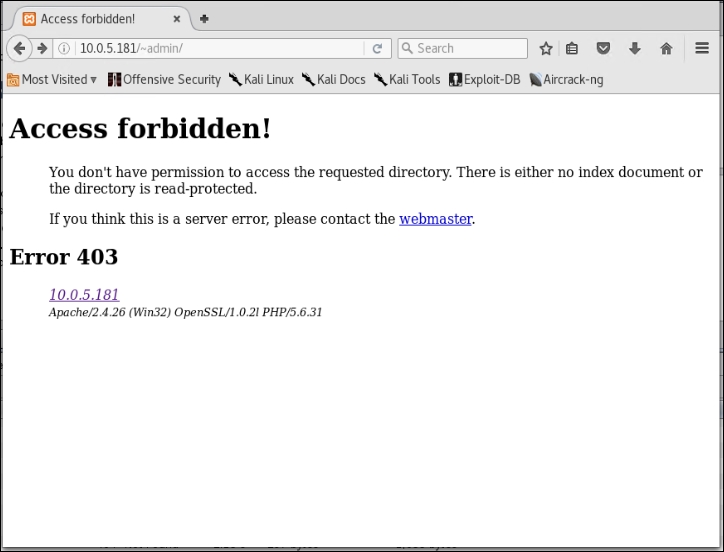This screenshot has width=724, height=552.
Task: Close the Access forbidden tab
Action: click(176, 19)
